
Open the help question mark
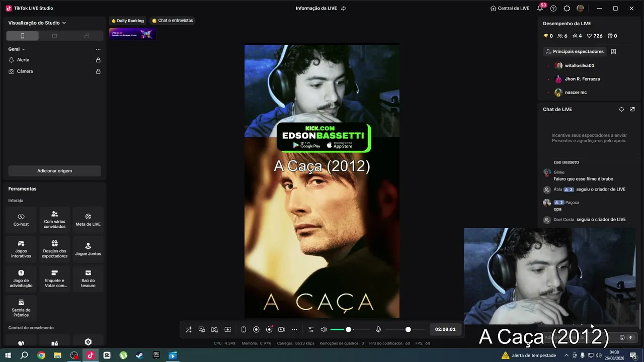pyautogui.click(x=553, y=8)
